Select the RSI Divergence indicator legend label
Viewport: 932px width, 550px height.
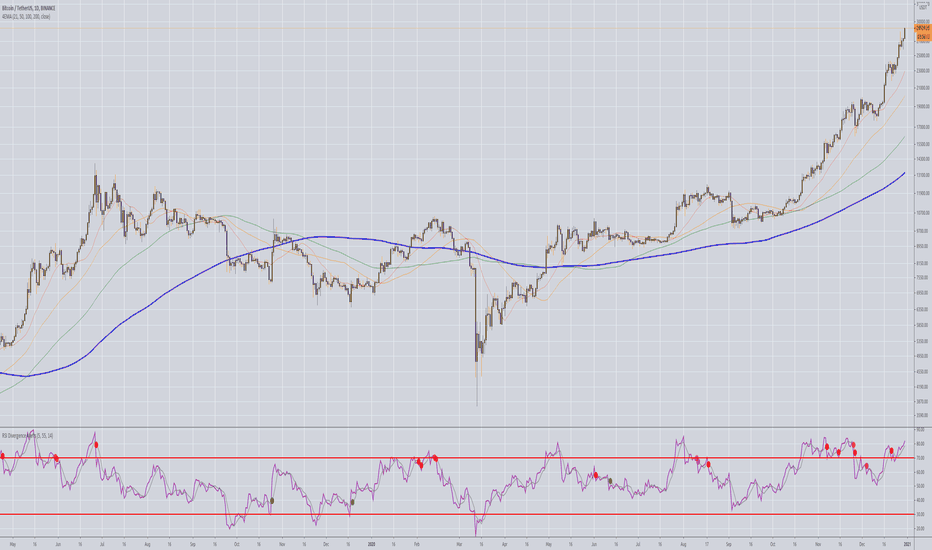tap(28, 436)
